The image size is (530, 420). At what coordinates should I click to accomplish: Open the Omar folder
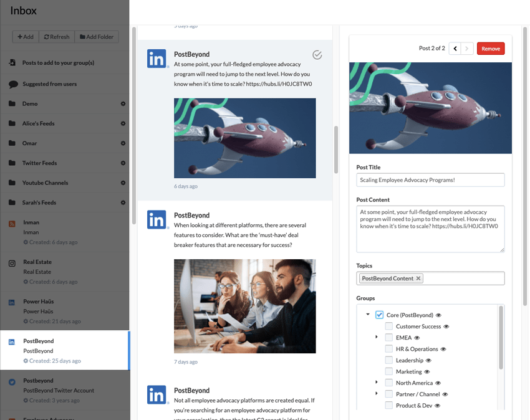[x=65, y=143]
